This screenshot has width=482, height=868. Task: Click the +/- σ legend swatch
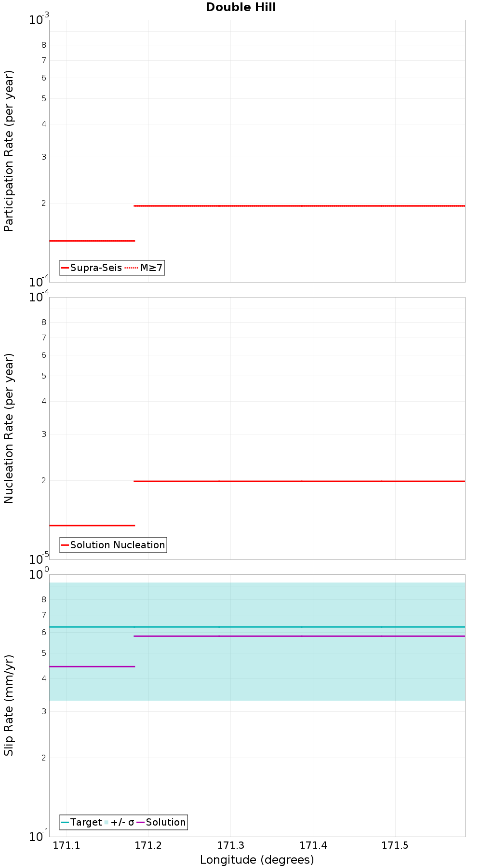[107, 822]
